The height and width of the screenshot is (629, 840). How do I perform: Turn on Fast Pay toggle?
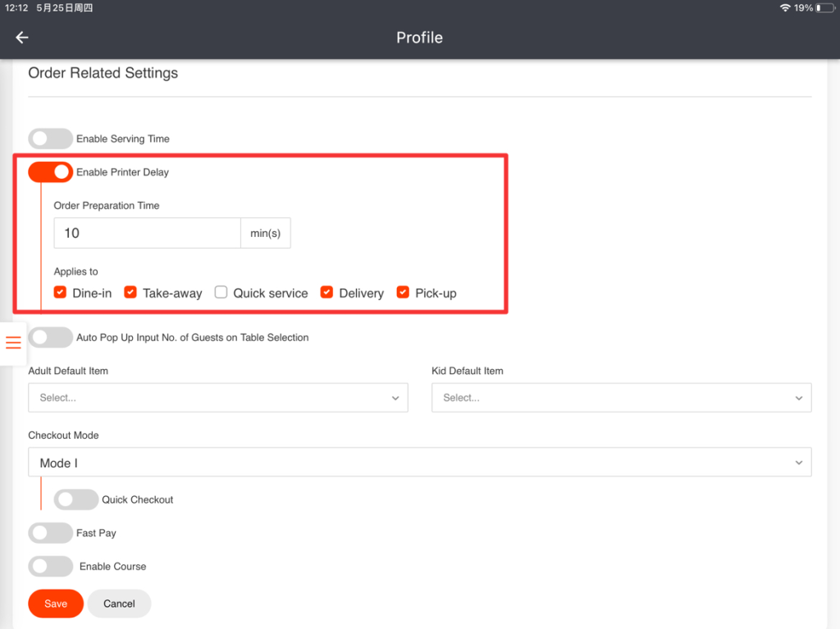tap(50, 533)
